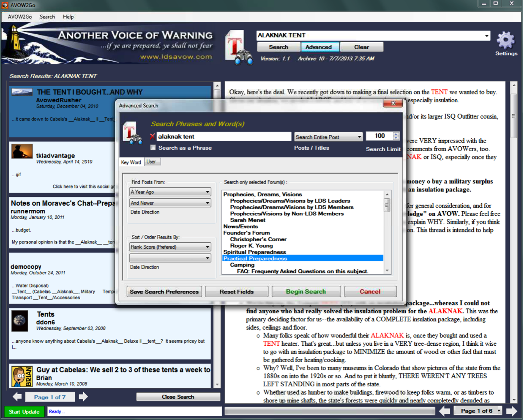Screen dimensions: 523x420
Task: Go to next results page arrow
Action: click(83, 396)
